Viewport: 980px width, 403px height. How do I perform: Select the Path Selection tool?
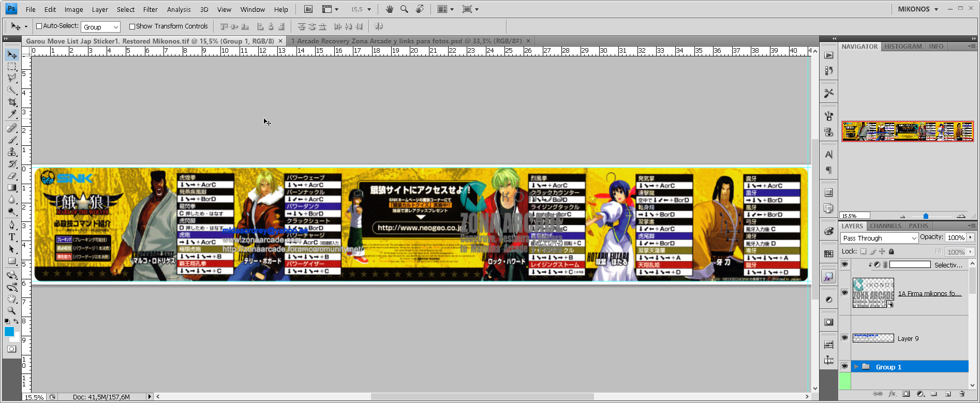12,249
